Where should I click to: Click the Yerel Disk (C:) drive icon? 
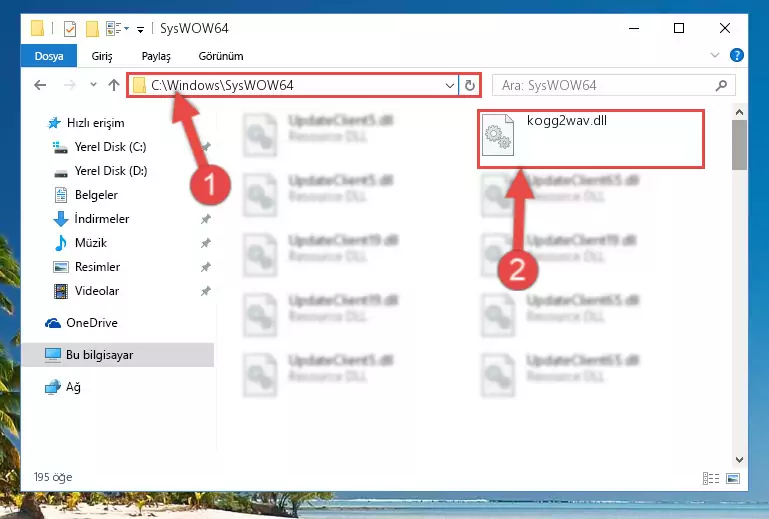click(60, 147)
